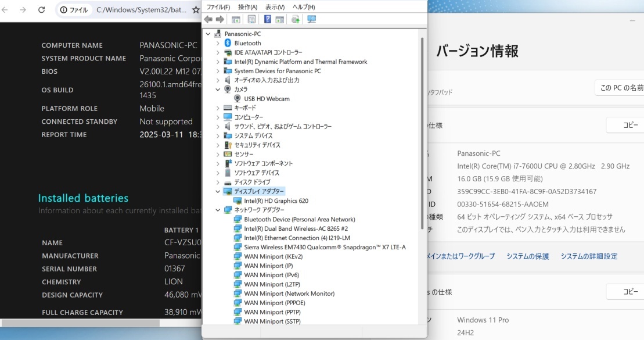Expand System Devices for Panasonic PC

tap(218, 71)
